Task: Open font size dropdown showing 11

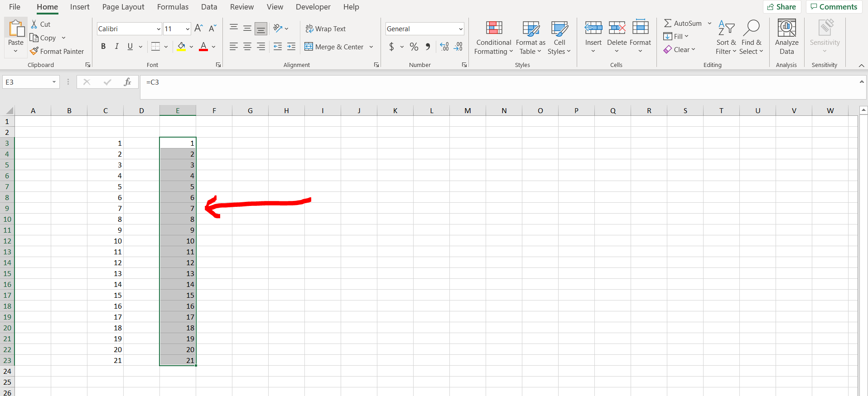Action: point(187,29)
